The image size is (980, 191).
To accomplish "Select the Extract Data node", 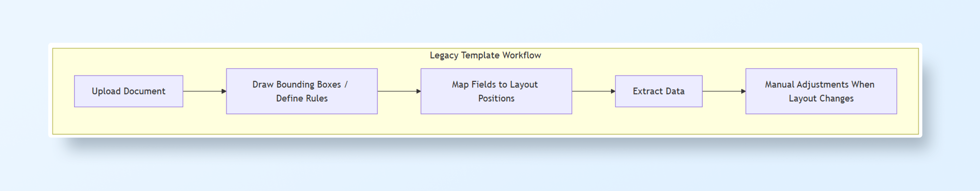I will (x=658, y=91).
